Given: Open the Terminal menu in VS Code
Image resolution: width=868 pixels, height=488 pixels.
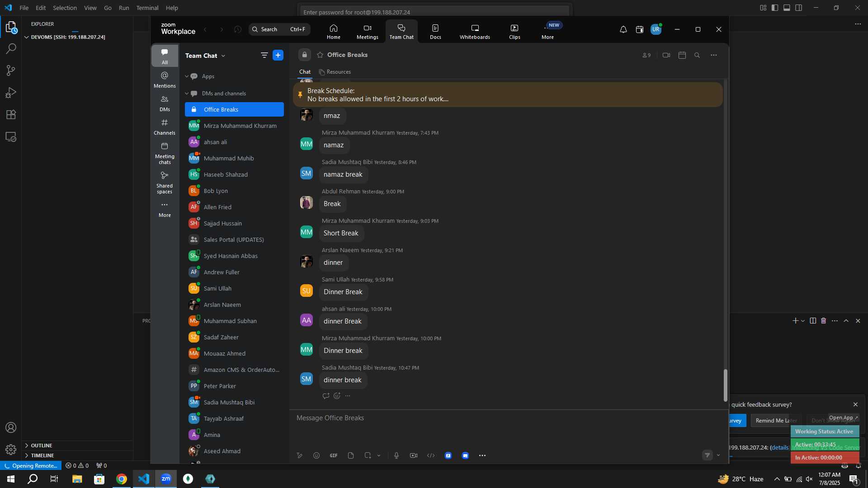Looking at the screenshot, I should (147, 8).
